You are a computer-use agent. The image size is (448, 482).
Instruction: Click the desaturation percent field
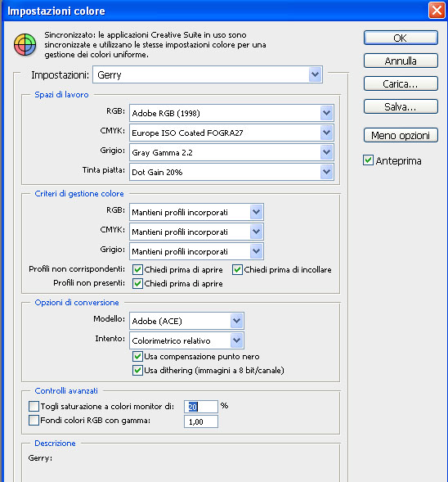(201, 407)
